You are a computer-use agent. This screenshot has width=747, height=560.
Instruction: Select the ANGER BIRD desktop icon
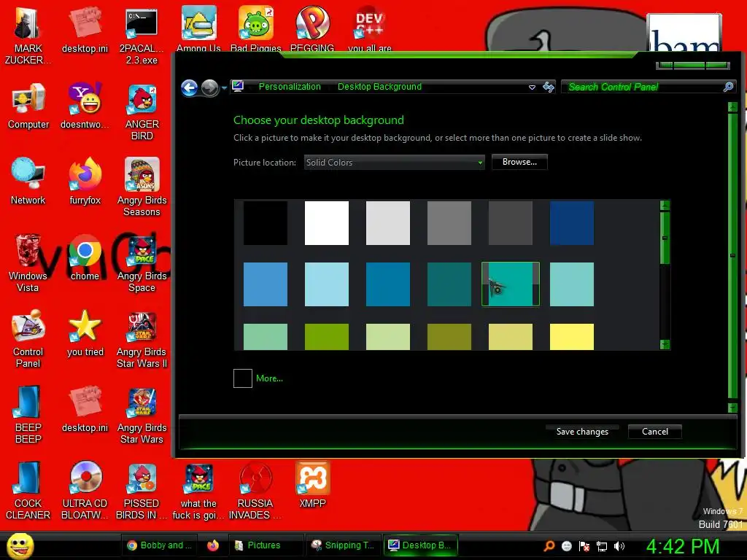[142, 112]
